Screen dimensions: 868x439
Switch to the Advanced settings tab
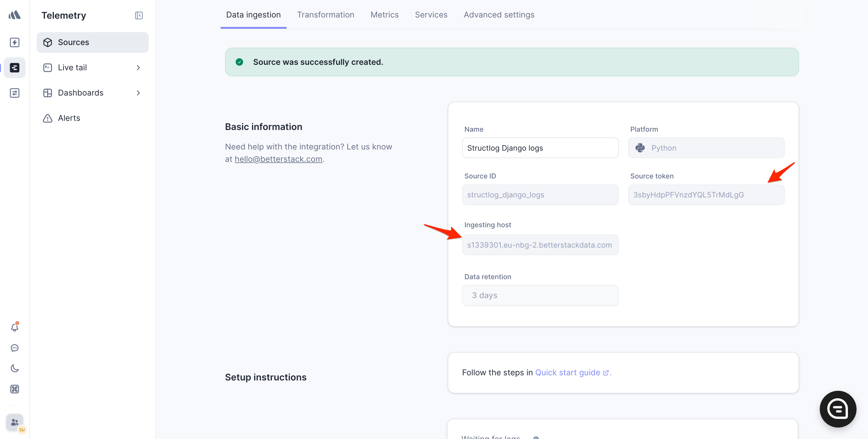[499, 15]
